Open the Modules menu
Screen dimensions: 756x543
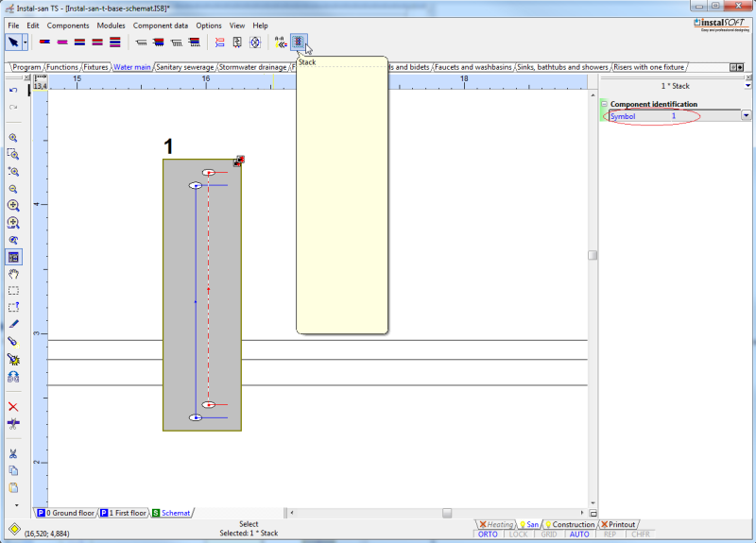coord(111,25)
